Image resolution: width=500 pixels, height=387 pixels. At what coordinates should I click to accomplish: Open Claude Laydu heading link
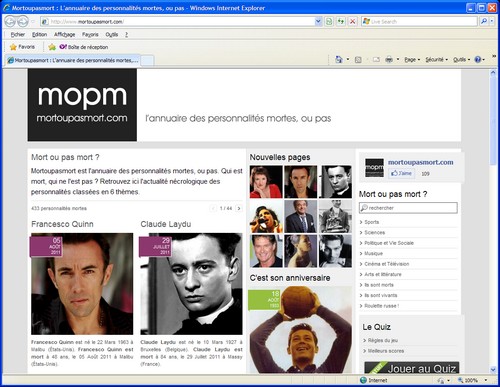166,224
